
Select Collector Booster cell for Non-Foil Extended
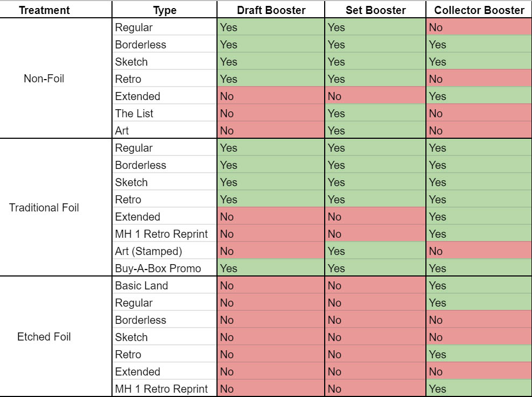(479, 96)
